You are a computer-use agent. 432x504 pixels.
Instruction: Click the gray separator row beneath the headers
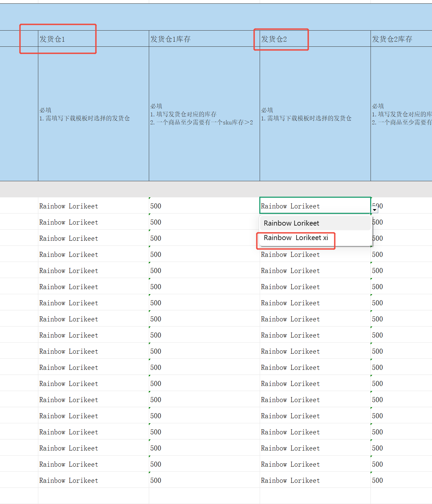(x=216, y=189)
